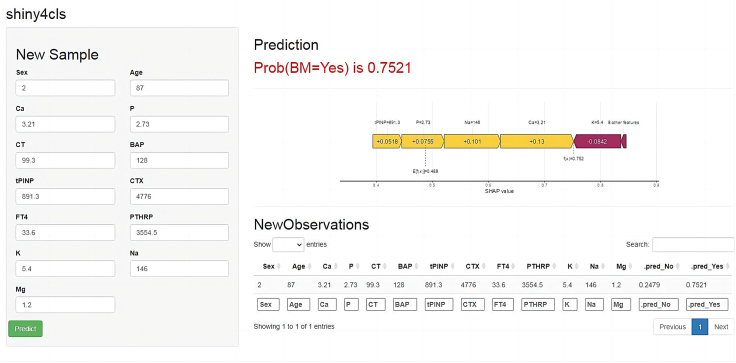Focus the Mg input field

[x=65, y=304]
